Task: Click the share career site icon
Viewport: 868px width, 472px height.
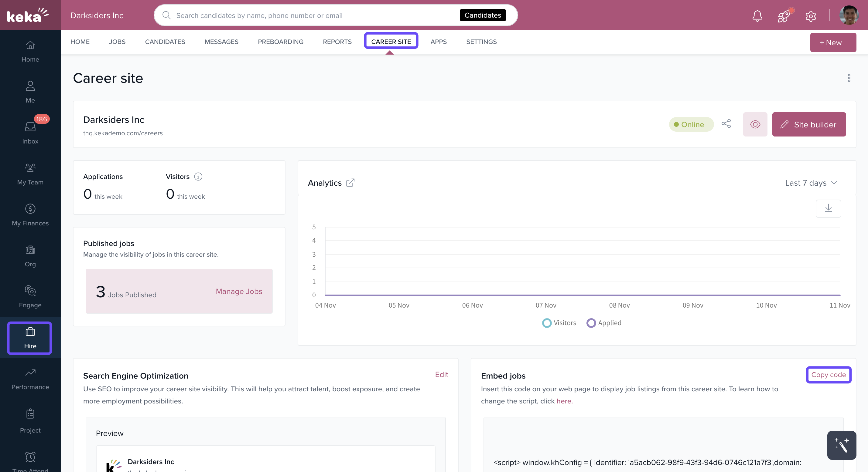Action: 726,124
